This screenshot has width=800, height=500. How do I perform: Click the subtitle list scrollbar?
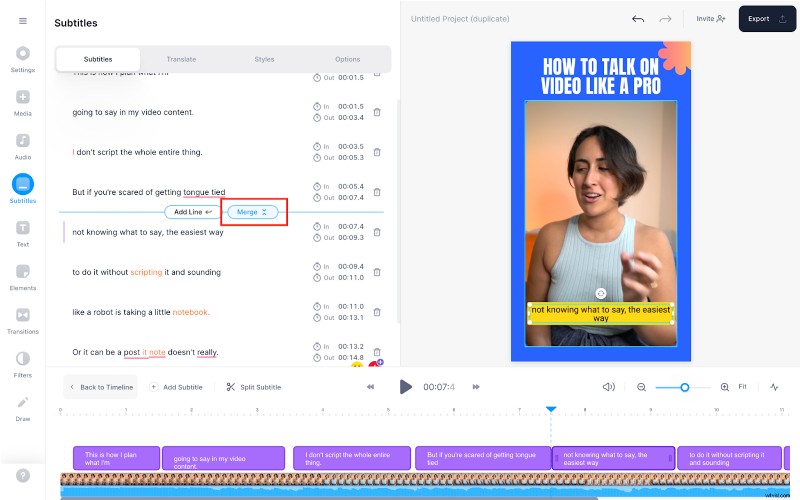point(398,212)
